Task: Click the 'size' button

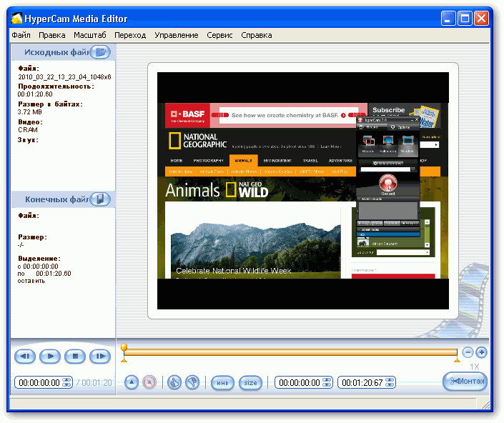Action: [x=250, y=383]
